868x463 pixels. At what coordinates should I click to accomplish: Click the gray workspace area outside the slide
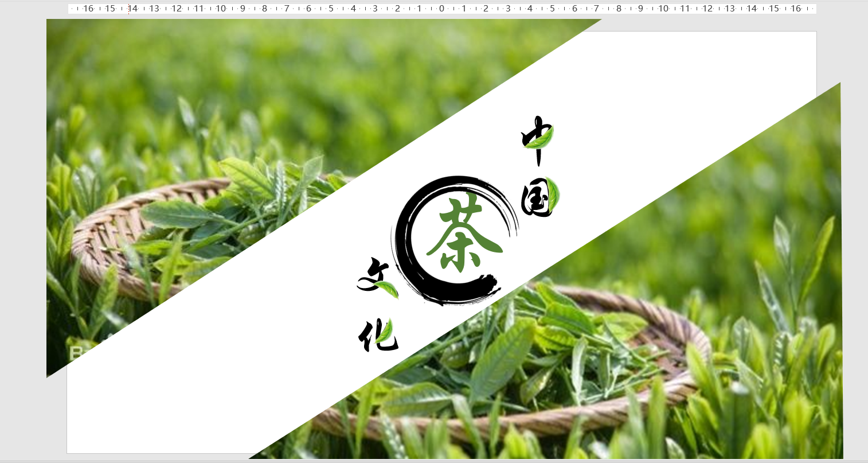pyautogui.click(x=23, y=229)
